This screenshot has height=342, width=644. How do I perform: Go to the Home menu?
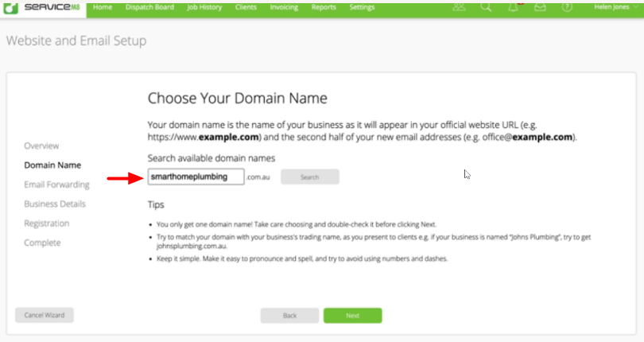tap(103, 7)
